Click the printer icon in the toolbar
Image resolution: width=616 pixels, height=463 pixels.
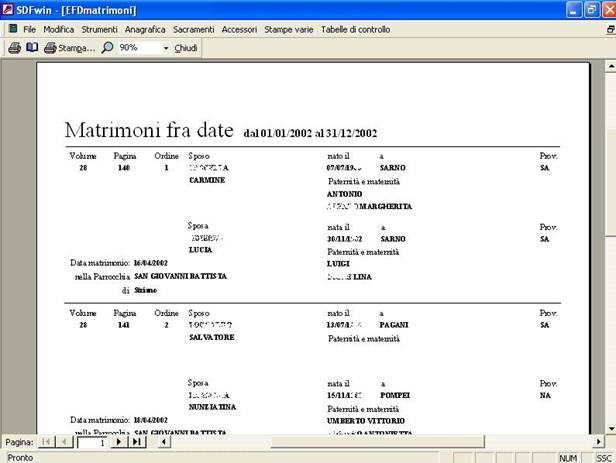[x=15, y=48]
